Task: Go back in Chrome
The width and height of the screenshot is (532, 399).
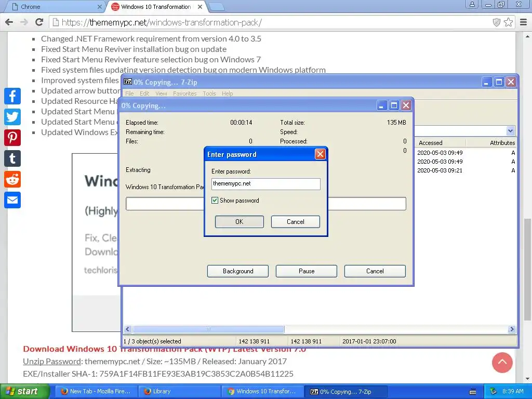Action: click(9, 22)
